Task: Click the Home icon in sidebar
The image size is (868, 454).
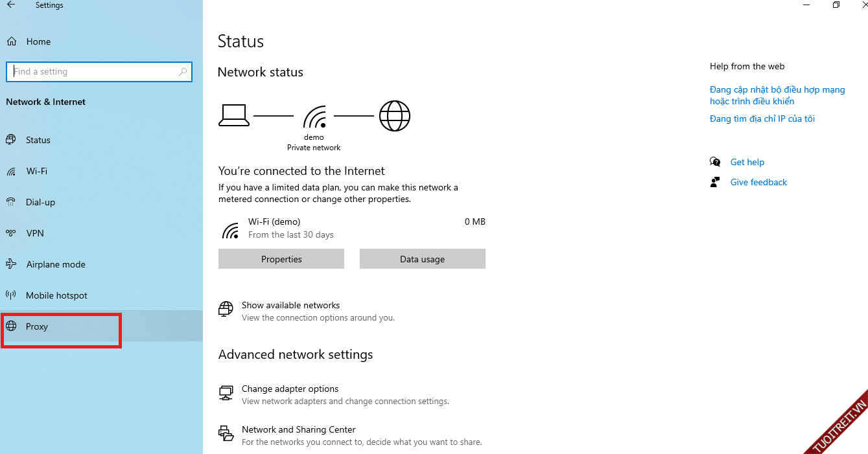Action: click(12, 41)
